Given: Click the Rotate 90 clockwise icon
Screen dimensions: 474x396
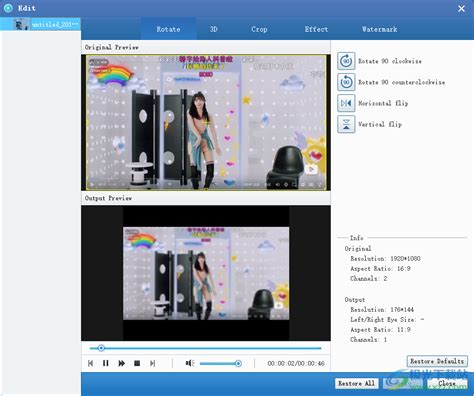Looking at the screenshot, I should [x=346, y=61].
